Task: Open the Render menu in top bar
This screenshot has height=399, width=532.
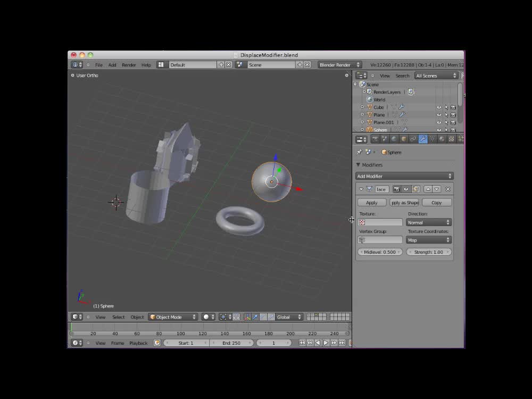Action: pos(129,64)
